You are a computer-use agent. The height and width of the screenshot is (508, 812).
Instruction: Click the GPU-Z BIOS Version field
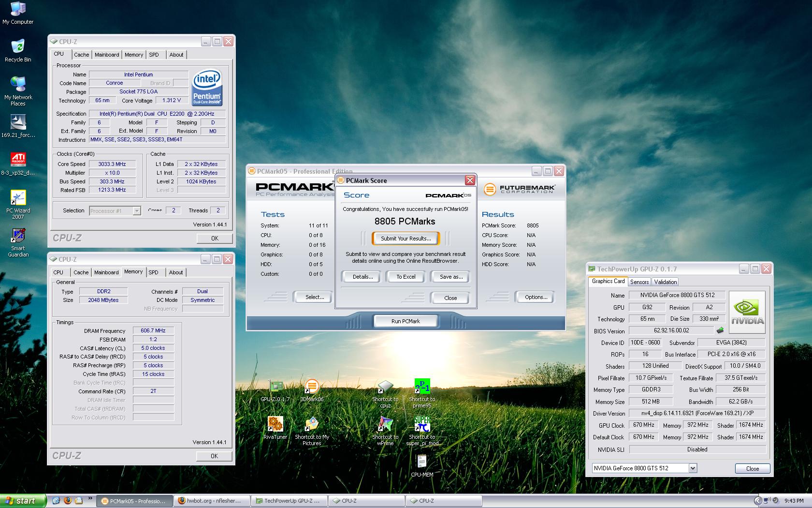(671, 330)
